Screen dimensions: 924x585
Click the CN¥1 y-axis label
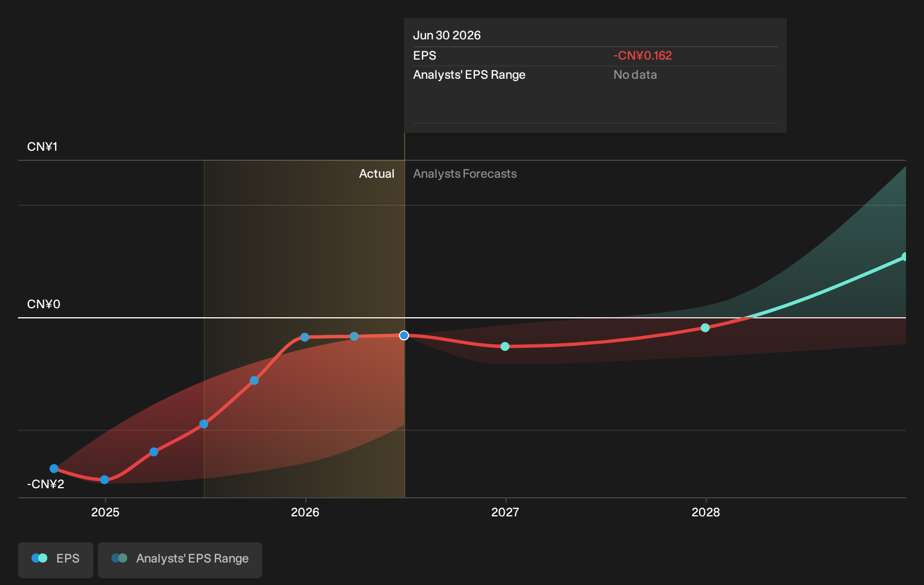(x=42, y=147)
